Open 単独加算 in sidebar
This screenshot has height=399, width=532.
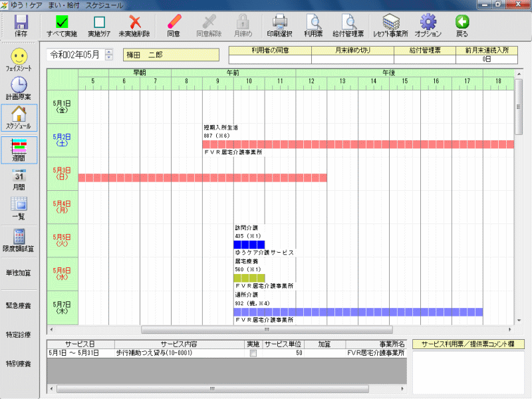click(19, 273)
